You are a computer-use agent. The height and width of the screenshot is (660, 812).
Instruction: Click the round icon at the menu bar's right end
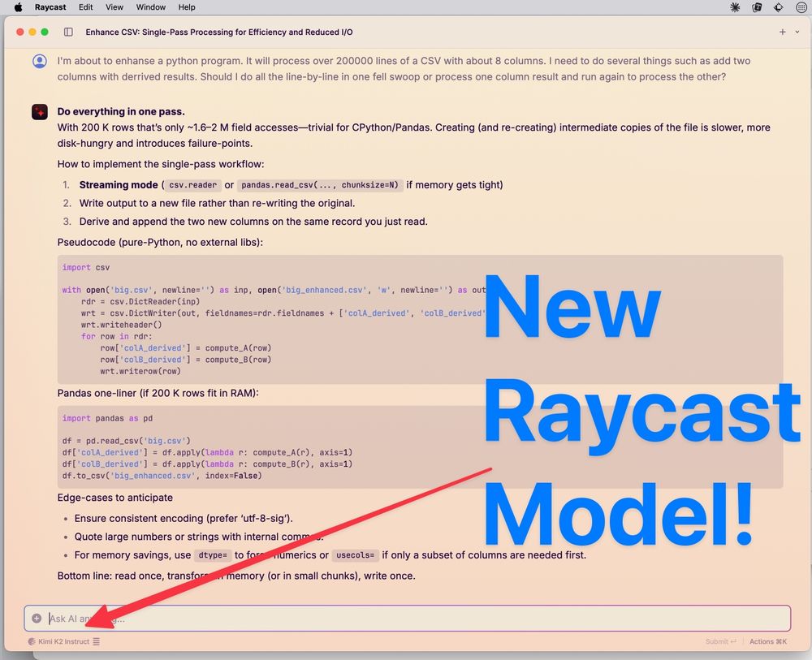pos(801,7)
